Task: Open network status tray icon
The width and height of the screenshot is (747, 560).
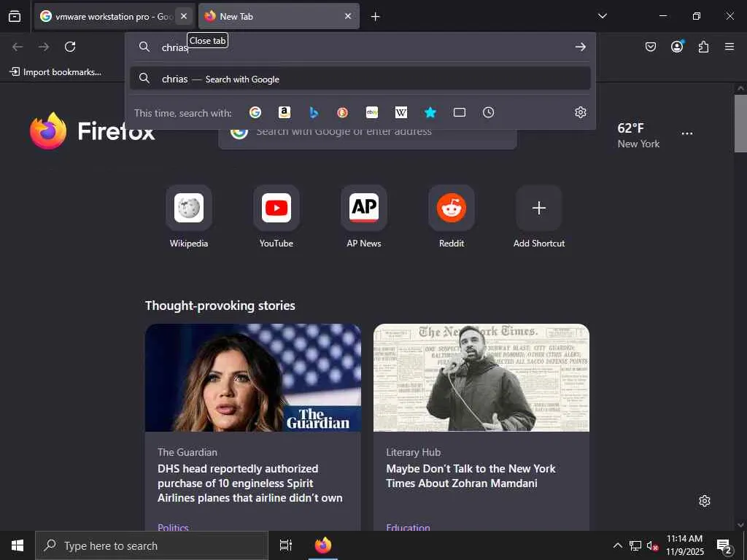Action: [x=635, y=545]
